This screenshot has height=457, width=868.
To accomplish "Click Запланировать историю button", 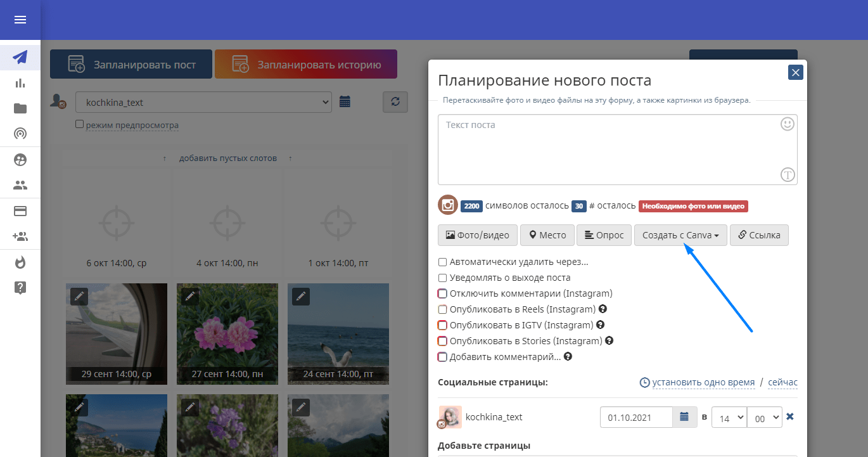I will (x=306, y=64).
